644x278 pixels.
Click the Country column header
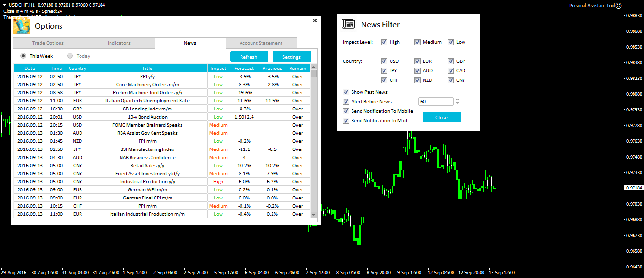click(x=78, y=68)
